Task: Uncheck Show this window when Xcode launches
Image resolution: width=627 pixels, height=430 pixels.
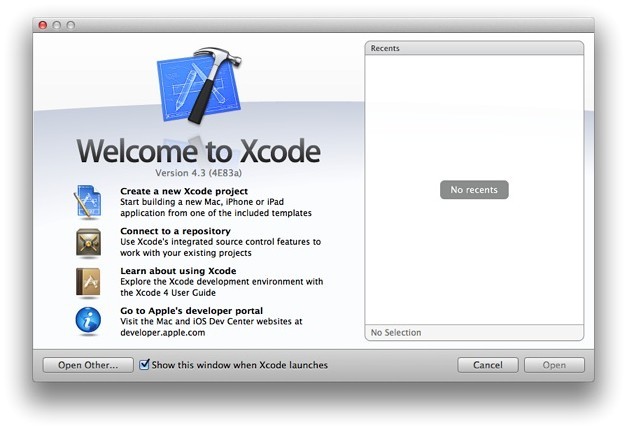Action: pyautogui.click(x=145, y=365)
